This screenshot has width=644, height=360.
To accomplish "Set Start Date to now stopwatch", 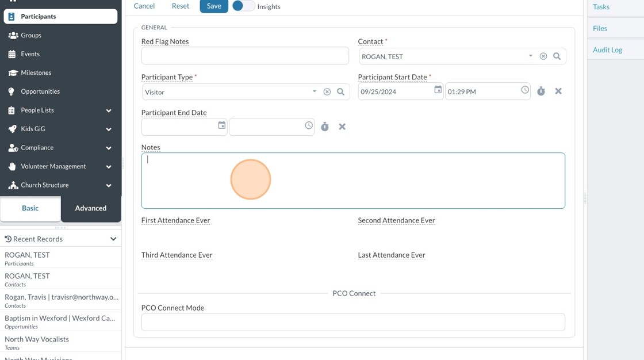I will 541,91.
